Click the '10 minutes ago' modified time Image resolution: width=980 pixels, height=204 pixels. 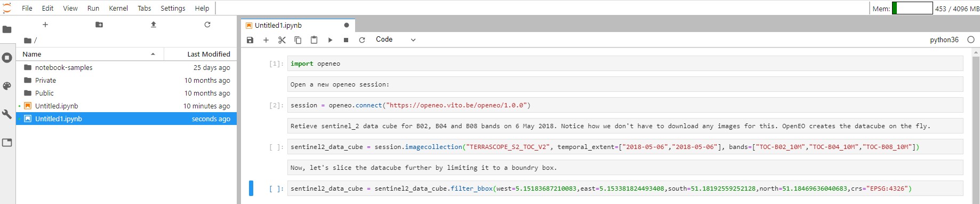coord(207,106)
